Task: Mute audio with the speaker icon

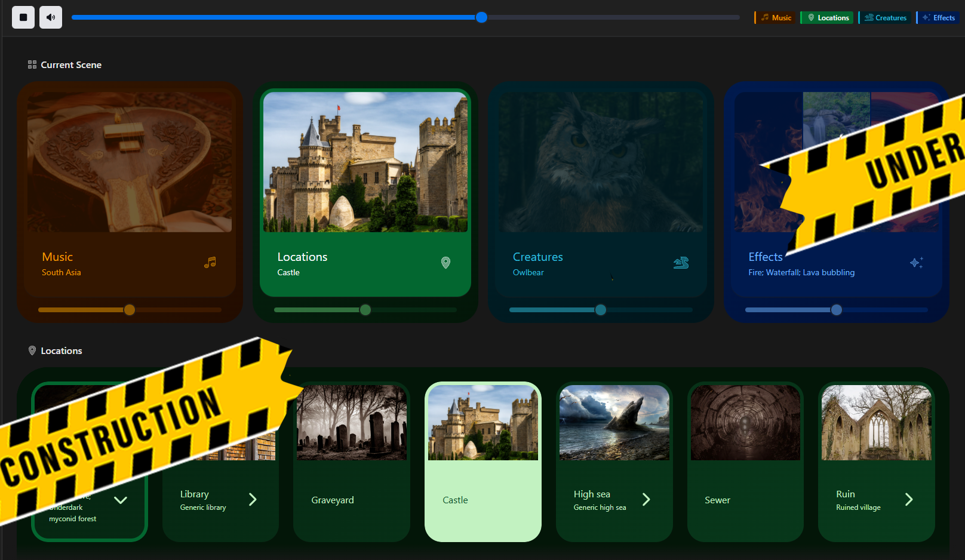Action: pos(51,17)
